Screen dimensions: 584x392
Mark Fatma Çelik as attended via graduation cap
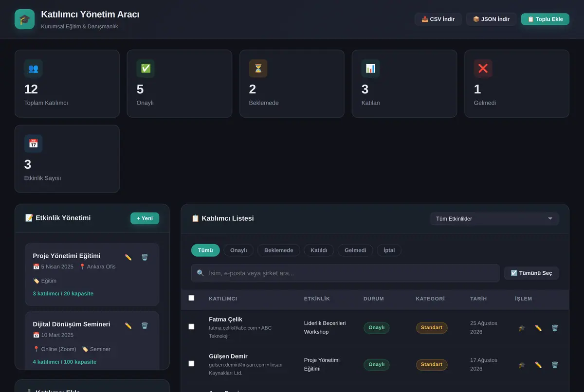click(x=522, y=328)
